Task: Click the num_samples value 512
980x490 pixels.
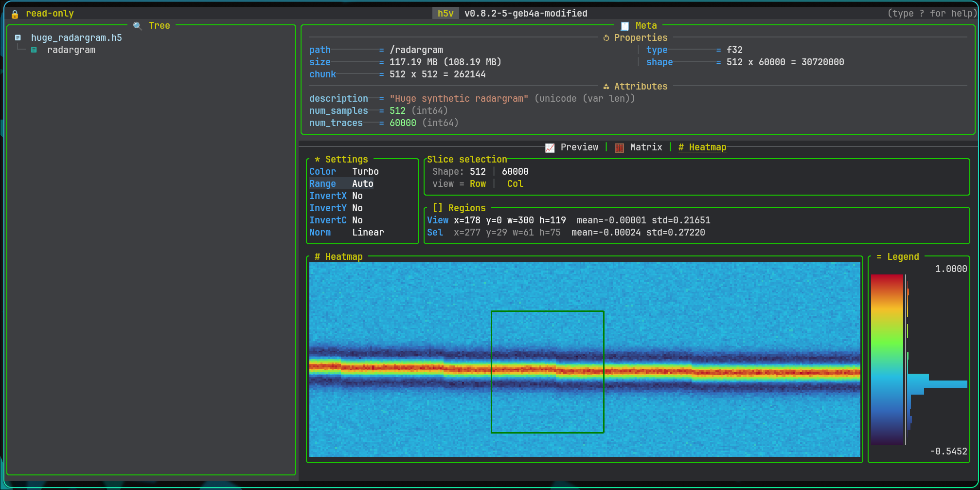Action: click(x=397, y=110)
